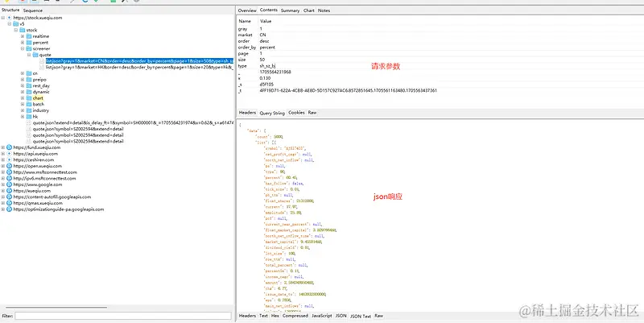Click the ceshiren.com host icon
Image resolution: width=644 pixels, height=323 pixels.
pos(10,159)
